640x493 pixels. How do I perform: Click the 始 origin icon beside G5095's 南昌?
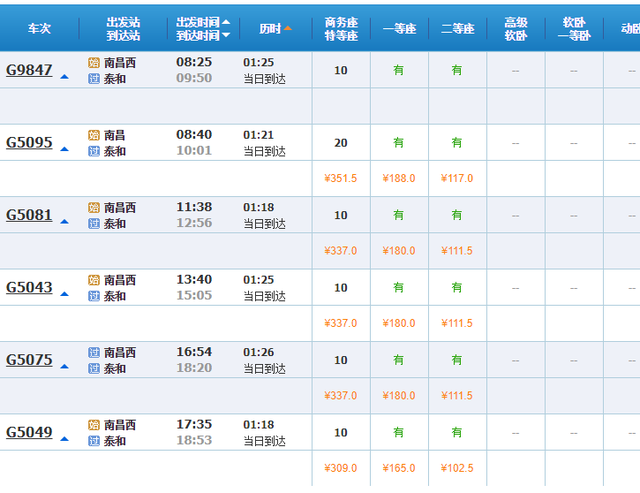click(x=94, y=135)
